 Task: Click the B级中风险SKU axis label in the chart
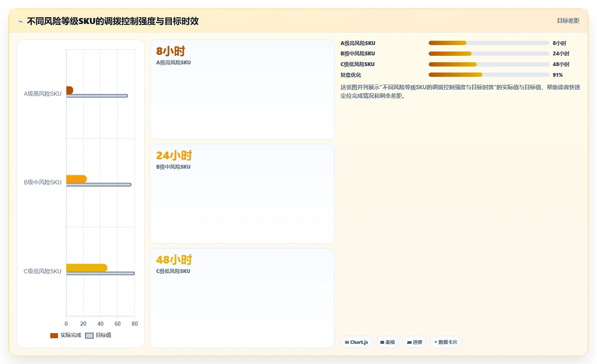point(43,182)
